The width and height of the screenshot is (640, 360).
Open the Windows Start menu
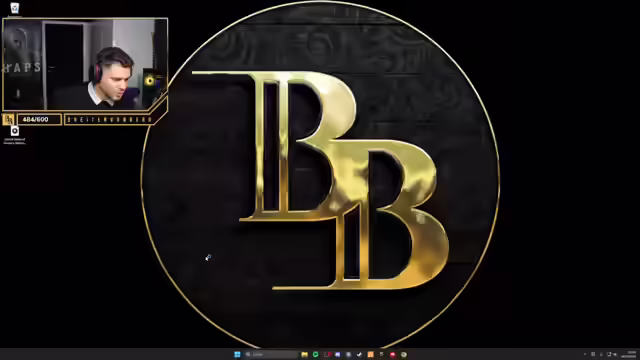pos(237,354)
